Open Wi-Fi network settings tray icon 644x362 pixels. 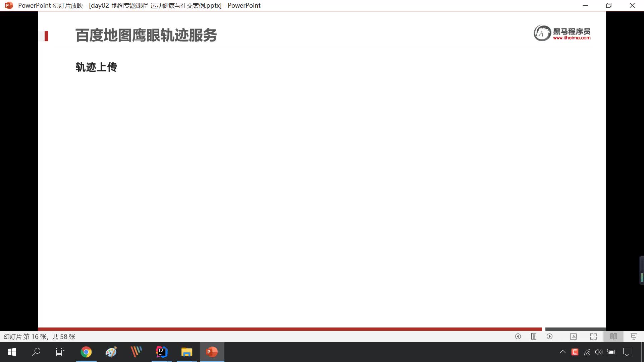(587, 352)
